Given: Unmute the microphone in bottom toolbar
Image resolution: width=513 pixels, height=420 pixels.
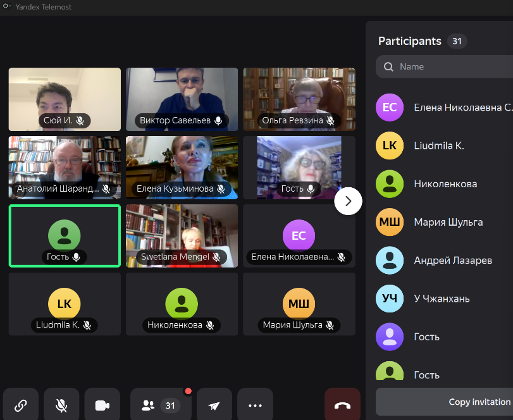Looking at the screenshot, I should 61,405.
